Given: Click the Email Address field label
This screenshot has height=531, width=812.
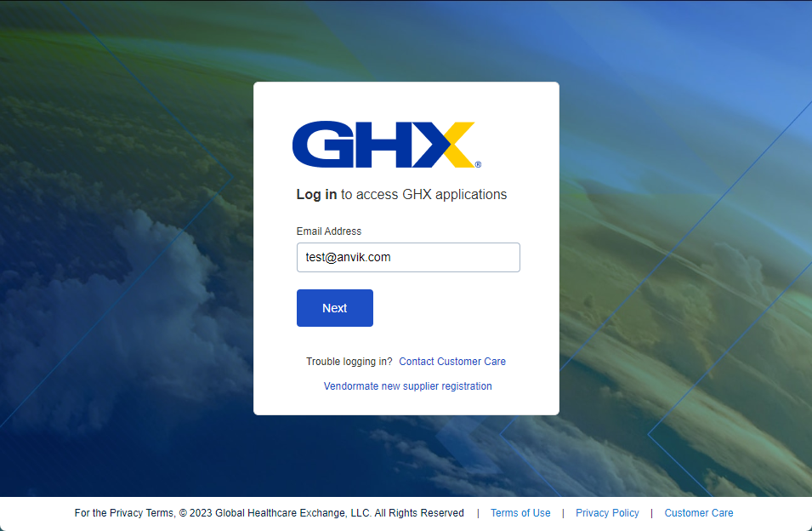Looking at the screenshot, I should click(329, 231).
